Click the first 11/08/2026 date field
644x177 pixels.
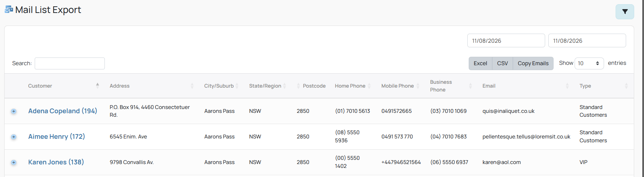[x=506, y=41]
